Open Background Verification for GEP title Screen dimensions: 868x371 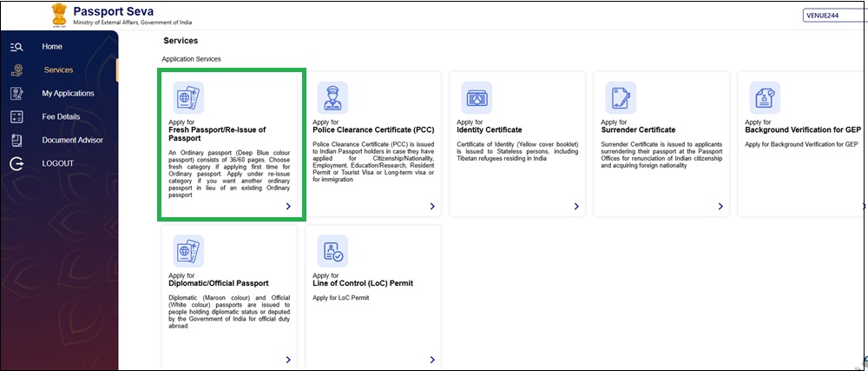point(803,130)
